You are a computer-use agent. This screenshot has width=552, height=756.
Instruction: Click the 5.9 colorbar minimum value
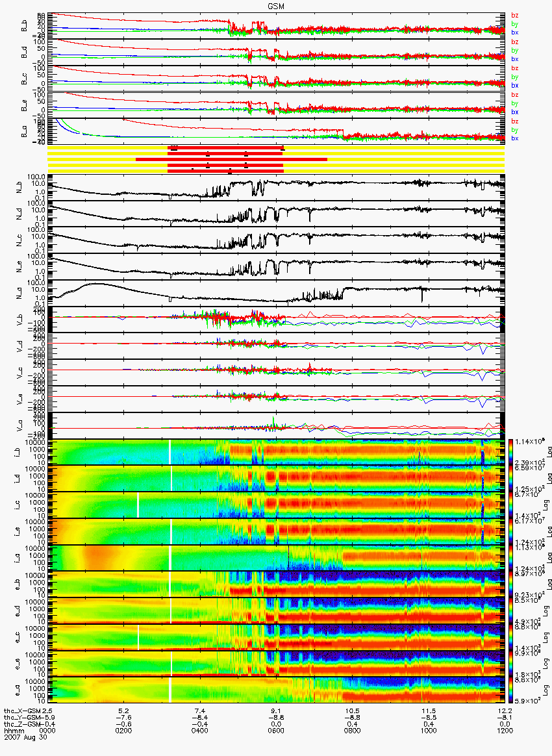point(528,701)
